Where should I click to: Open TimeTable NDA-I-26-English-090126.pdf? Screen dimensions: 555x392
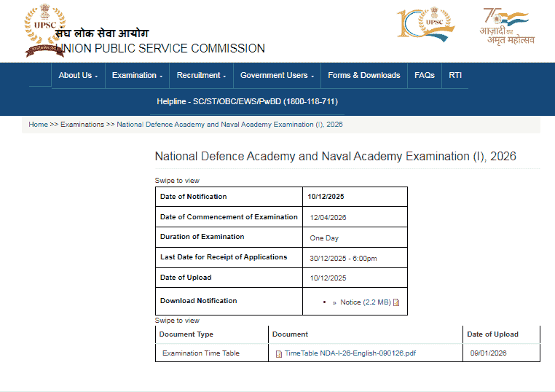tap(350, 353)
